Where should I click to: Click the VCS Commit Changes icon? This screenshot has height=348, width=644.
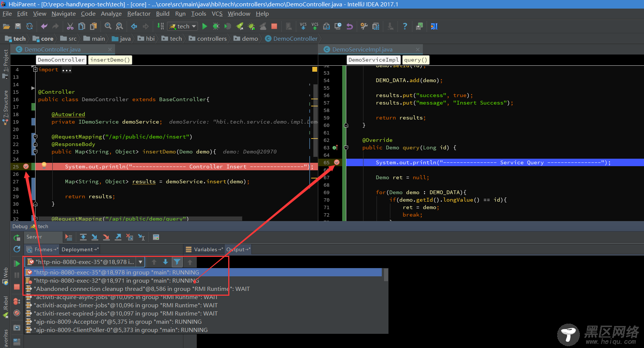coord(315,26)
